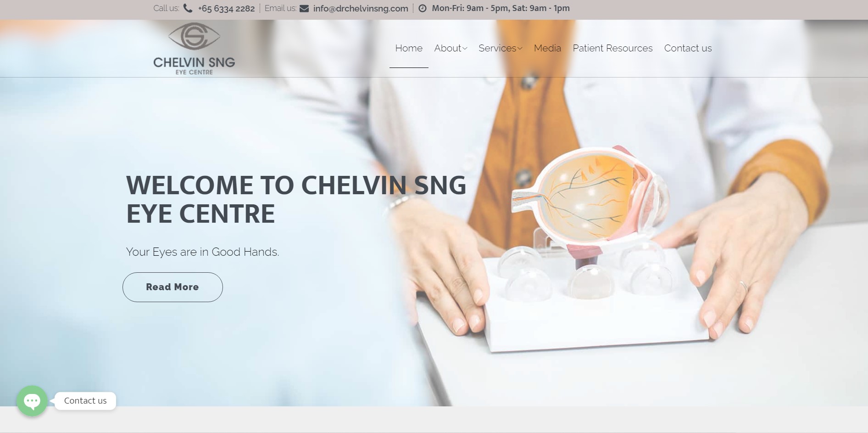Image resolution: width=868 pixels, height=433 pixels.
Task: Dial the phone number +65 6334 2282
Action: coord(226,8)
